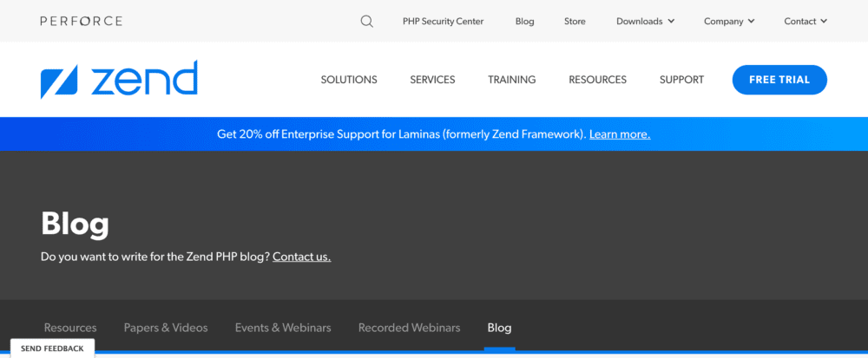This screenshot has height=358, width=868.
Task: Click the Zend logo
Action: click(119, 80)
